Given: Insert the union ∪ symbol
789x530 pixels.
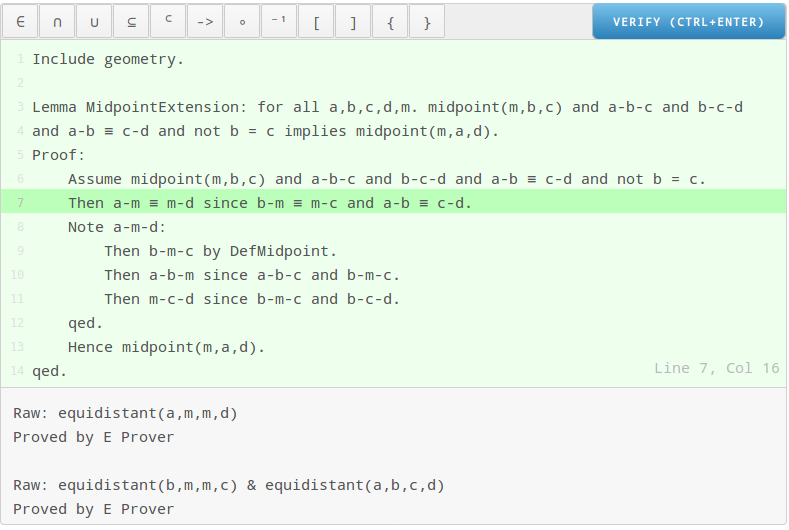Looking at the screenshot, I should point(94,22).
